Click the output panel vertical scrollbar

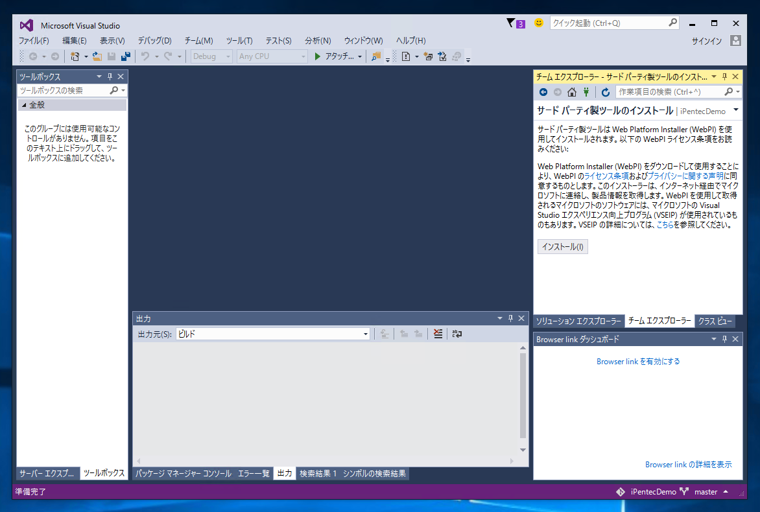click(x=522, y=395)
